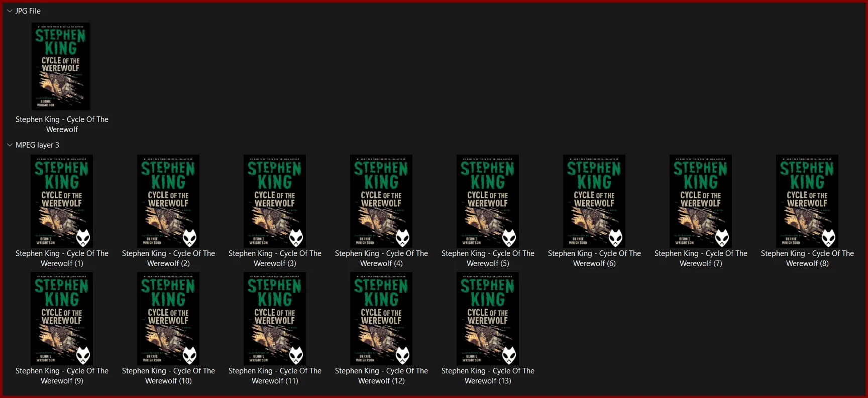Click file name text 'Cycle Of The Werewolf (3)'

pos(275,258)
